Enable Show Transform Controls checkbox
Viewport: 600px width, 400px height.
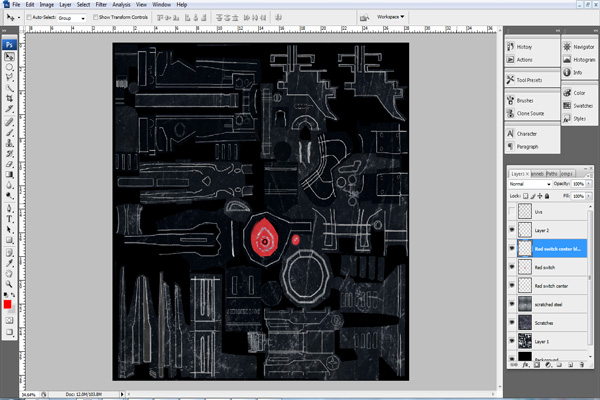click(x=95, y=17)
